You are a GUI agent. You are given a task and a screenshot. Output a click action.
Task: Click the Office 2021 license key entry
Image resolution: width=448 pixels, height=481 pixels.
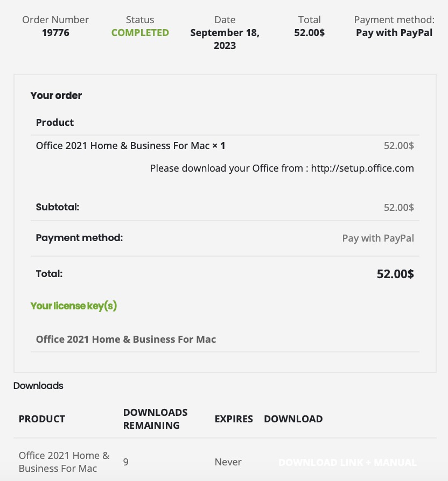click(x=126, y=339)
